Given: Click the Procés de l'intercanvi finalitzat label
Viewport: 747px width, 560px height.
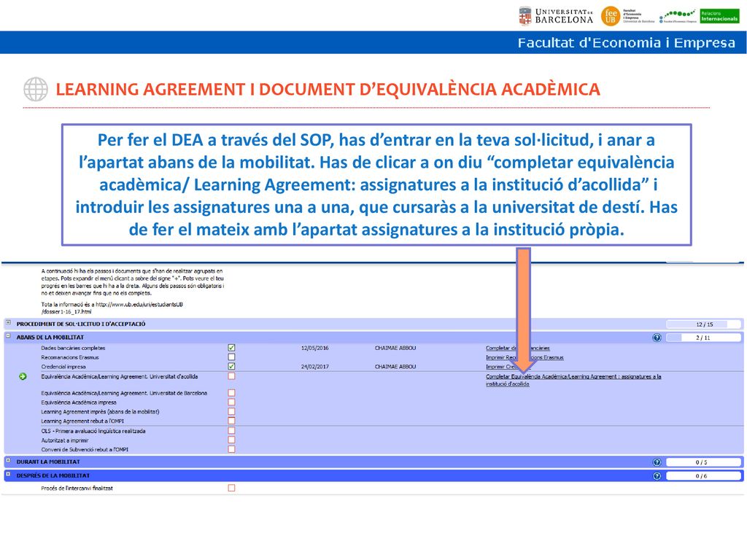Looking at the screenshot, I should pos(77,489).
